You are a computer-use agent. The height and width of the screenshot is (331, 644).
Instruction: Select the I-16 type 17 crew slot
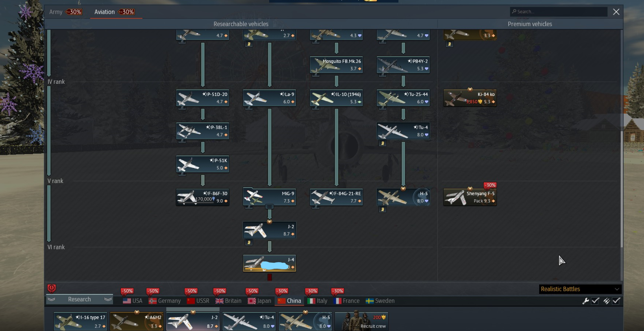[80, 321]
